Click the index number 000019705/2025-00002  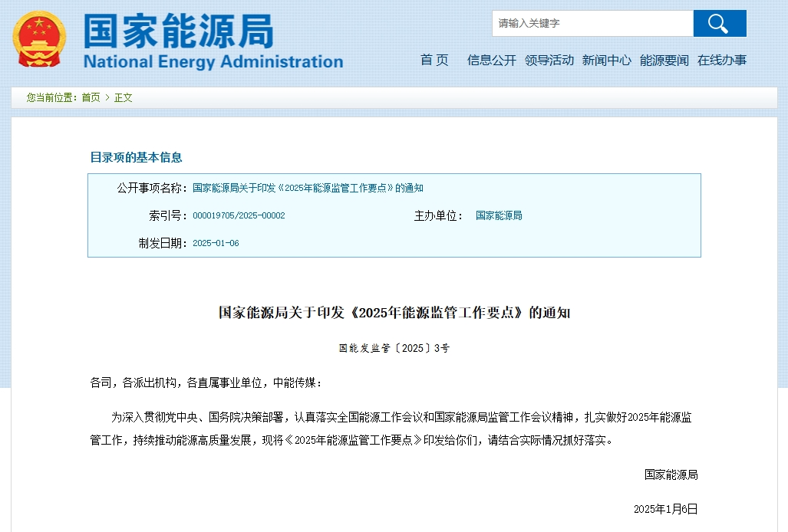tap(239, 215)
